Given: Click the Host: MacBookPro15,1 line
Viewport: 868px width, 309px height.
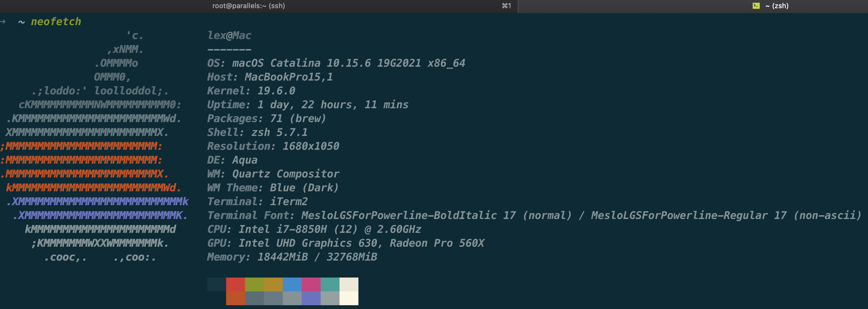Looking at the screenshot, I should pos(270,77).
